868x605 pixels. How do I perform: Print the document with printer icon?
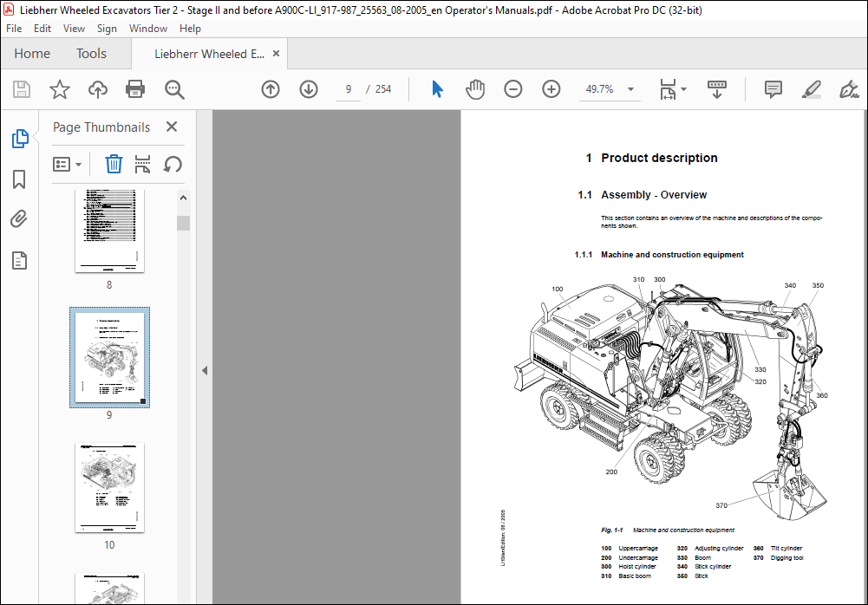135,89
